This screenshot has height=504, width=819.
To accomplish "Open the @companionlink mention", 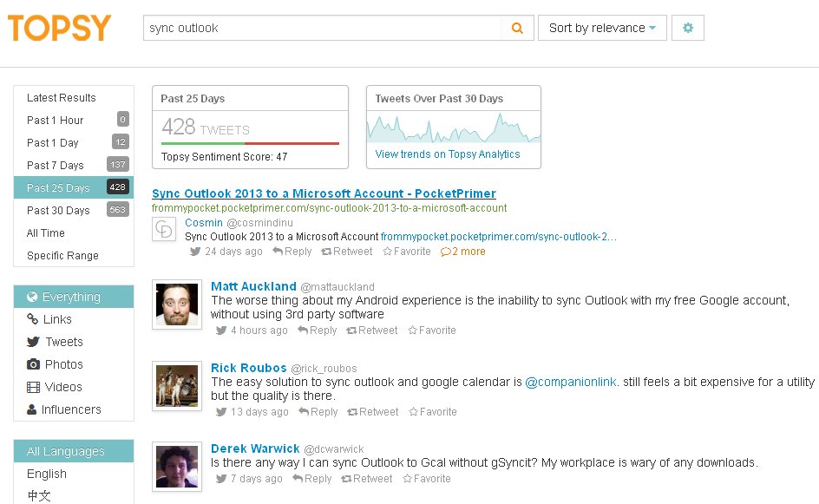I will coord(570,382).
